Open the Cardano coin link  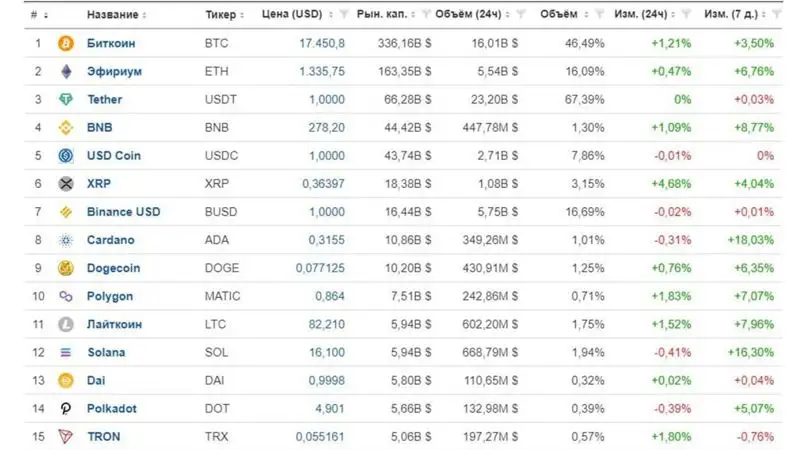pos(110,240)
